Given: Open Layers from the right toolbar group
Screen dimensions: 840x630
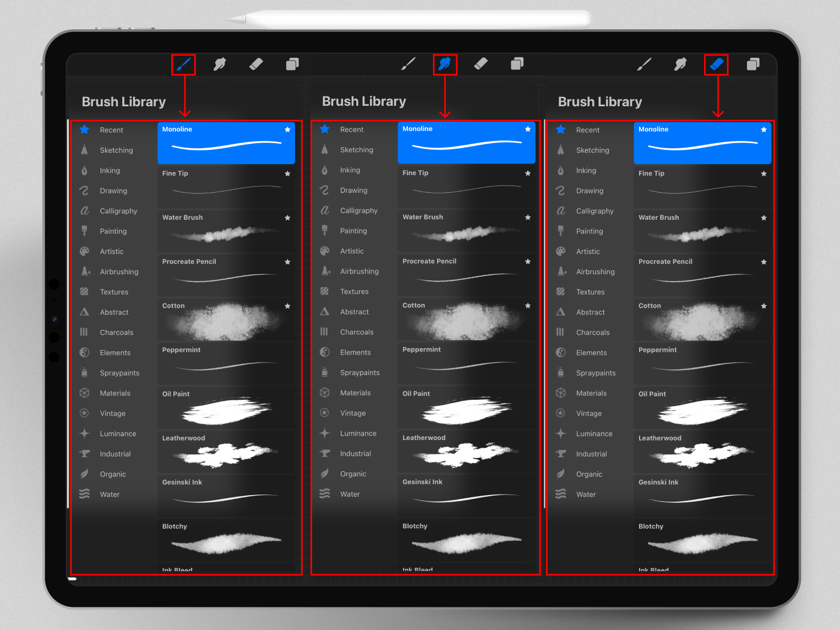Looking at the screenshot, I should point(753,64).
